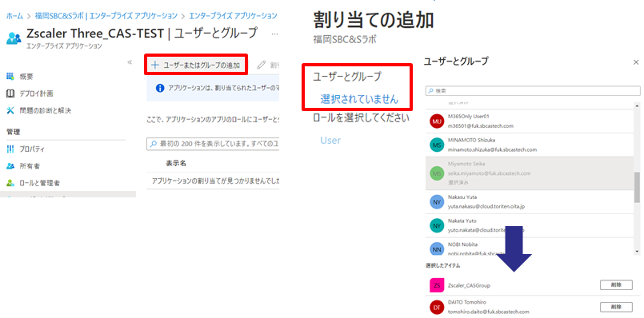This screenshot has height=318, width=644.
Task: Click the 問題の診断と解決 wrench icon
Action: click(x=10, y=110)
